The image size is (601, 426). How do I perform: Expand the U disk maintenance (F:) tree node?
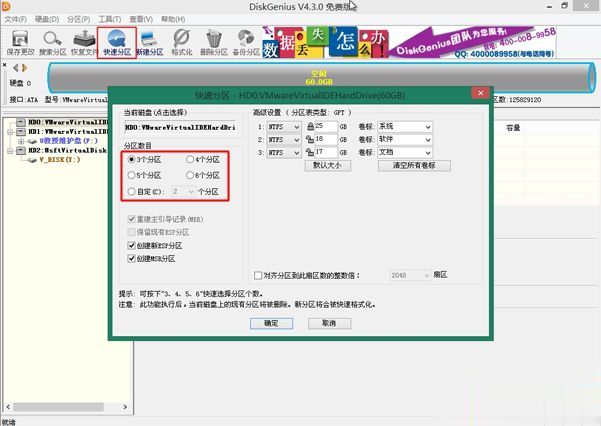21,141
